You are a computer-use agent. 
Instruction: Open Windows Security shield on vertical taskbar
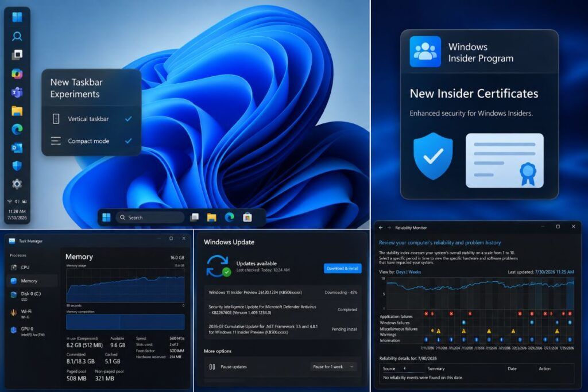point(17,166)
